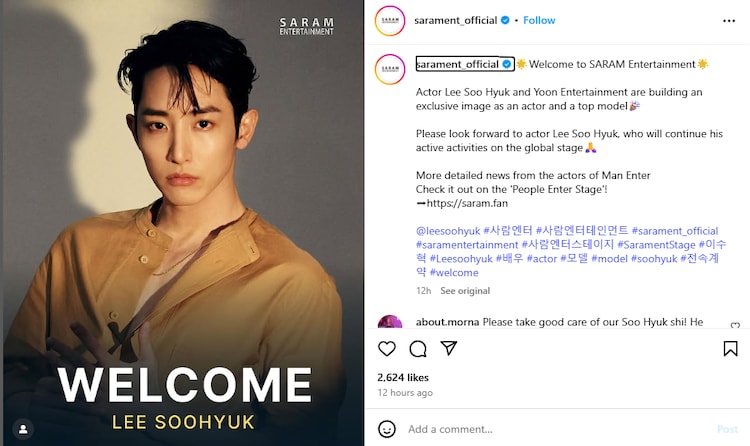Click See original translation link
Viewport: 750px width, 446px height.
pyautogui.click(x=465, y=290)
